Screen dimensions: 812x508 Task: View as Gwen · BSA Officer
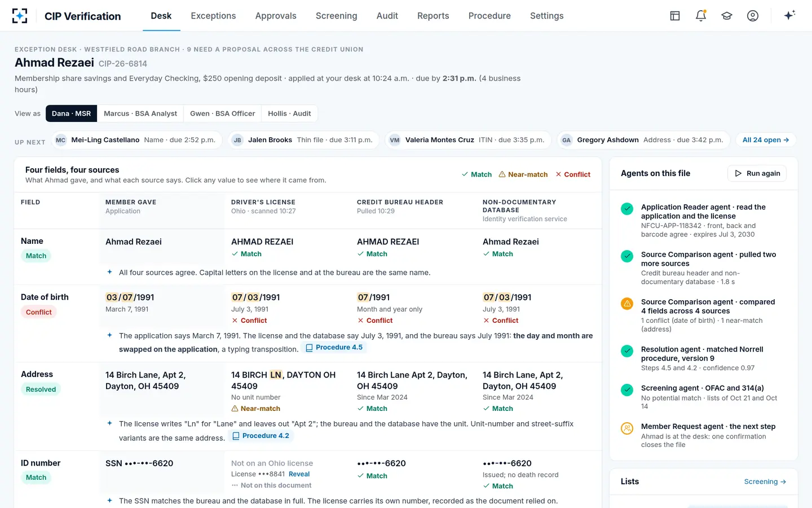223,113
